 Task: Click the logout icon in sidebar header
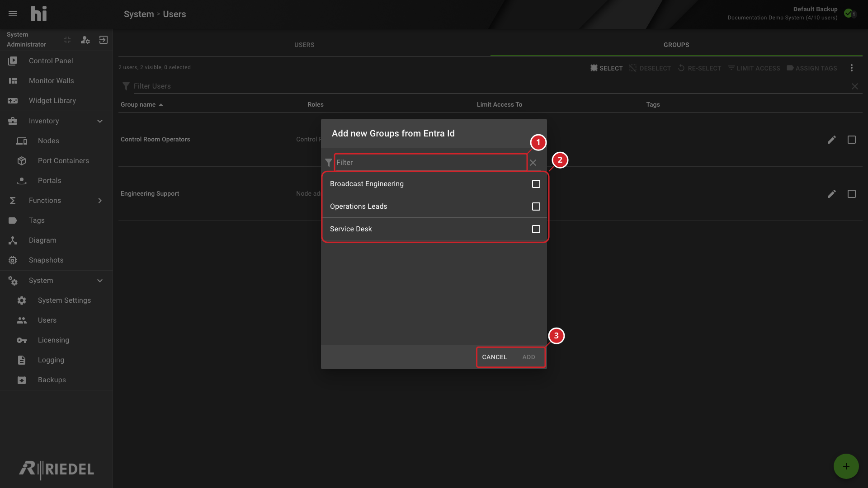click(104, 40)
